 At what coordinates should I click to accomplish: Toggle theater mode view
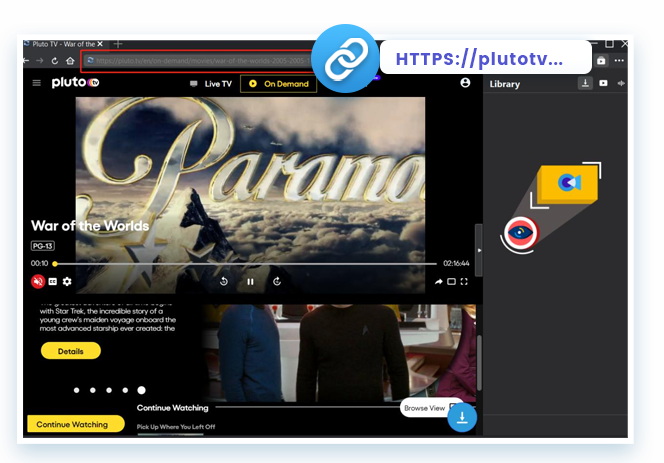tap(451, 282)
